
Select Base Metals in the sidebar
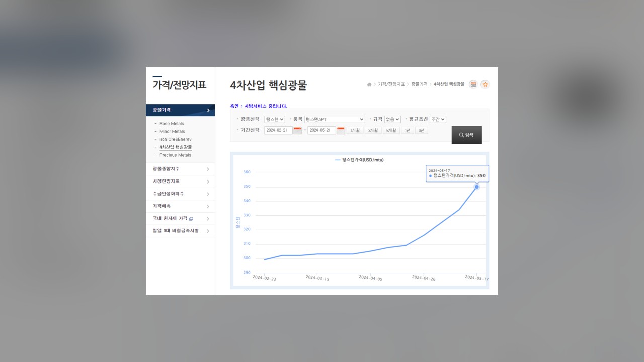172,124
